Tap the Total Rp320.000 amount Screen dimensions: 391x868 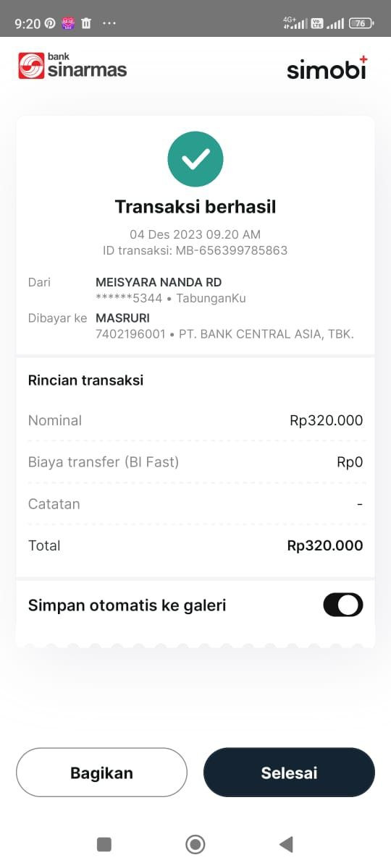tap(325, 545)
